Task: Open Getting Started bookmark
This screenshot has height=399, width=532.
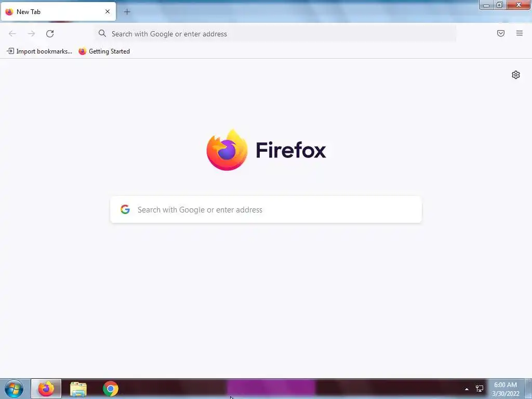Action: (x=104, y=51)
